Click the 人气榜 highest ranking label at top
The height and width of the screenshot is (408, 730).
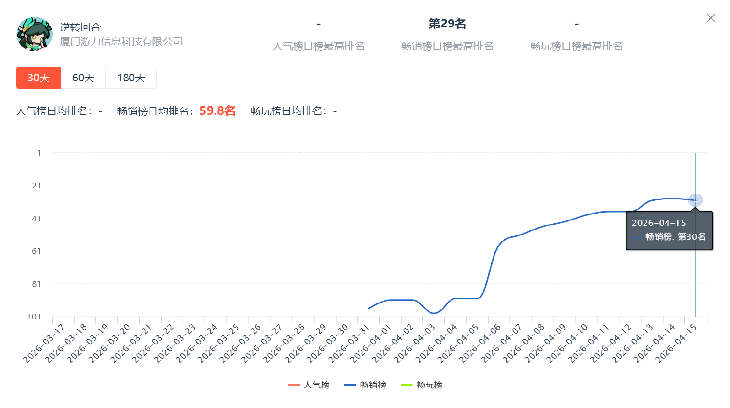pos(318,46)
